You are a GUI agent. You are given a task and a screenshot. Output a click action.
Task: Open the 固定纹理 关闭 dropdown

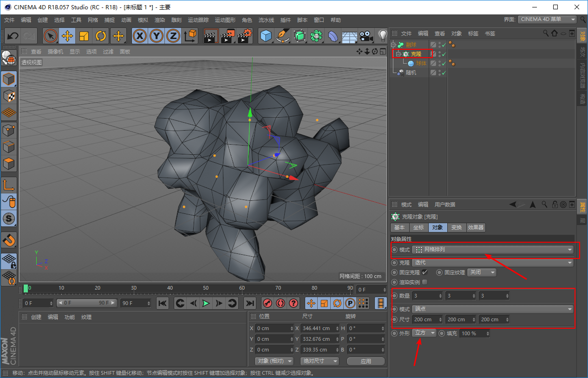[x=482, y=272]
